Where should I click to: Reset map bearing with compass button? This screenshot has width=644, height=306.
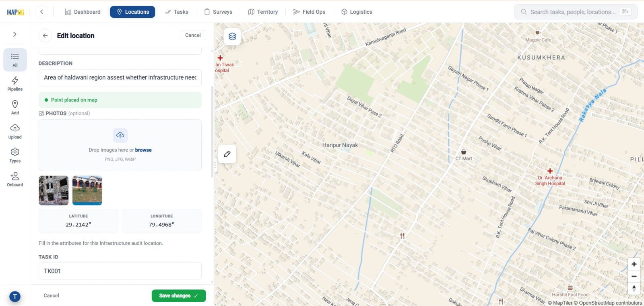(x=634, y=288)
